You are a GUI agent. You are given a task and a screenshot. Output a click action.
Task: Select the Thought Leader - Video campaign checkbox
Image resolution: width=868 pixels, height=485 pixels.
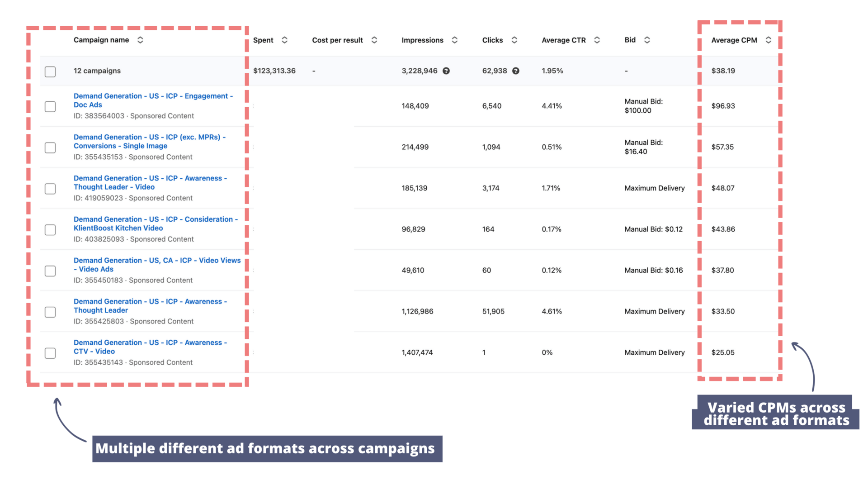tap(50, 189)
